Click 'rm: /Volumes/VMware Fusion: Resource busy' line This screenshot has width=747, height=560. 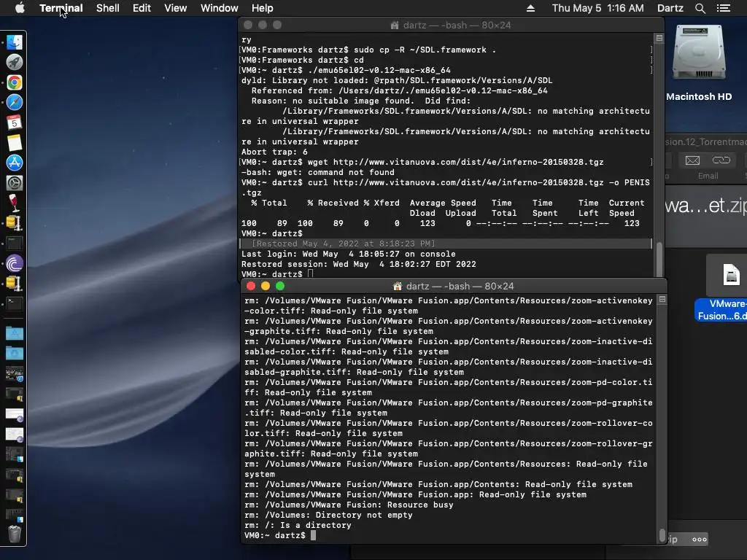click(x=349, y=505)
